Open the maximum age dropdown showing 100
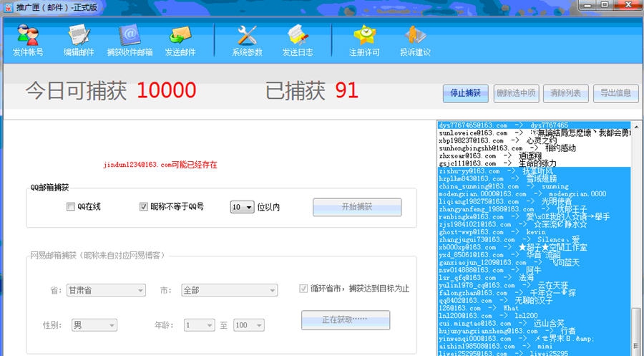The width and height of the screenshot is (644, 356). (248, 325)
